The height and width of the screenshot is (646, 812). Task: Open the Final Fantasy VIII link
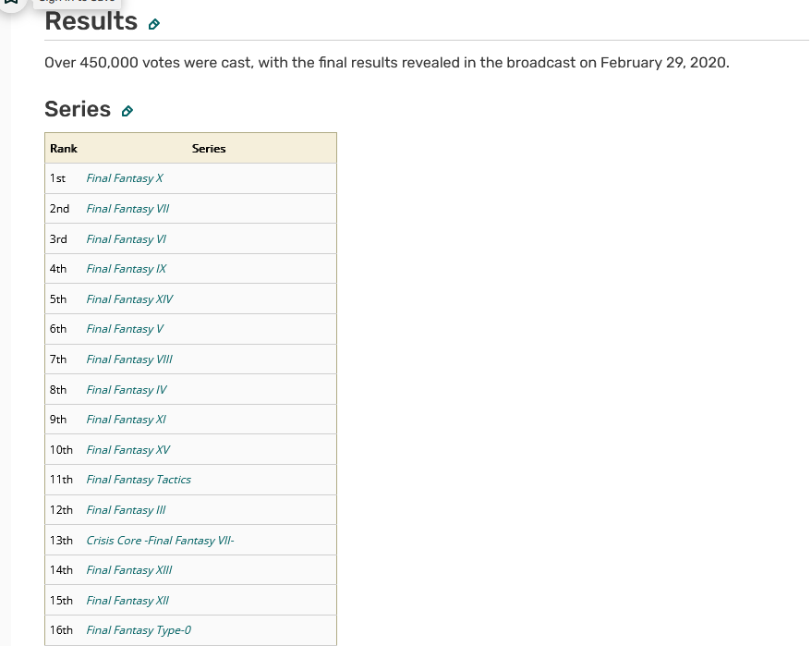pos(129,359)
